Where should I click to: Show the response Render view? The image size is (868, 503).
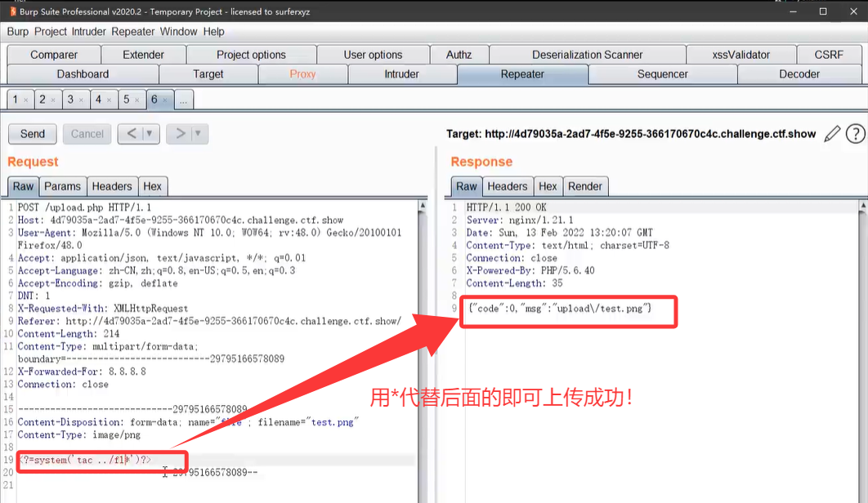tap(585, 186)
